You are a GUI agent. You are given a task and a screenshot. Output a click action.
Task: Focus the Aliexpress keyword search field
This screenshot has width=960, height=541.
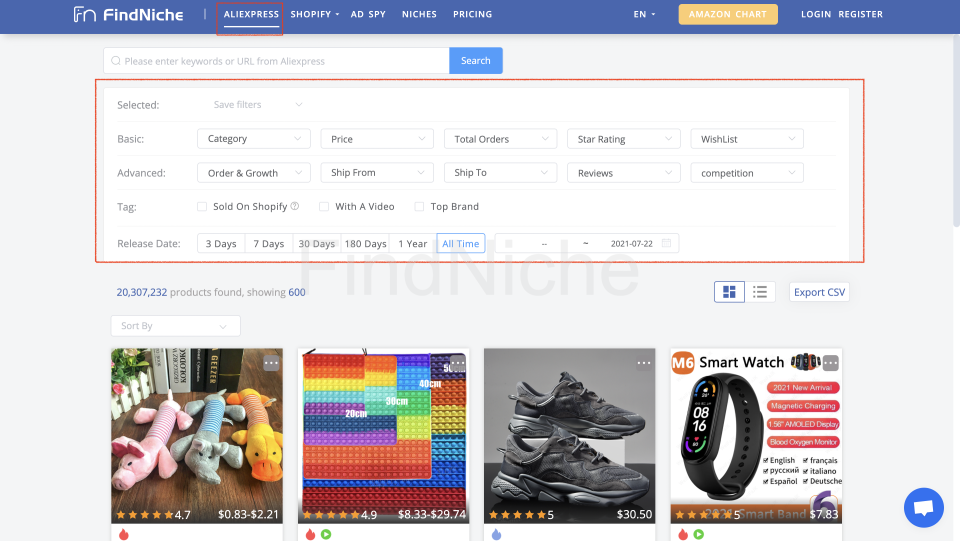tap(277, 61)
